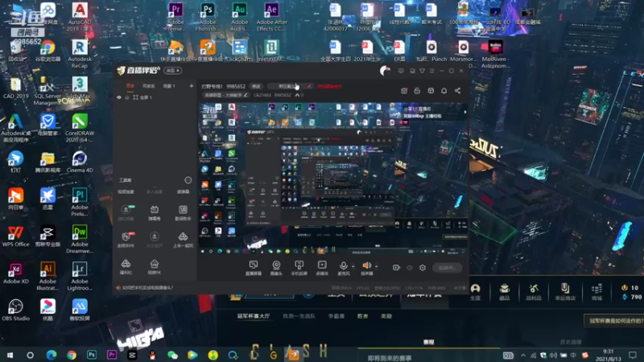Open the 视频连麦 toolbox tab

click(126, 192)
